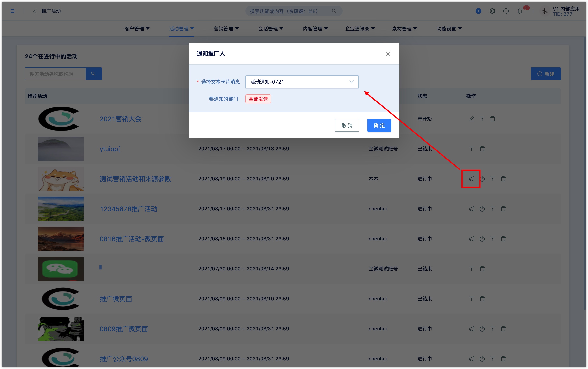The width and height of the screenshot is (588, 369).
Task: Click the Shiba dog thumbnail
Action: pos(60,179)
